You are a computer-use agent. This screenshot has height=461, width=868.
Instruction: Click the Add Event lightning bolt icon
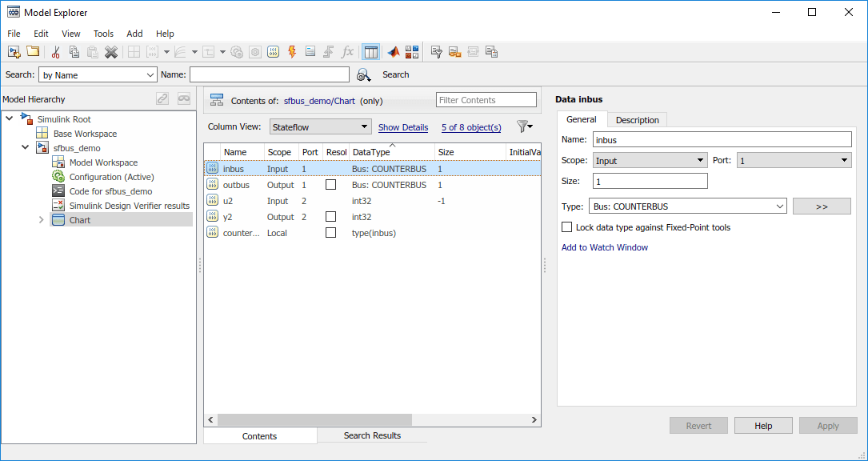291,52
